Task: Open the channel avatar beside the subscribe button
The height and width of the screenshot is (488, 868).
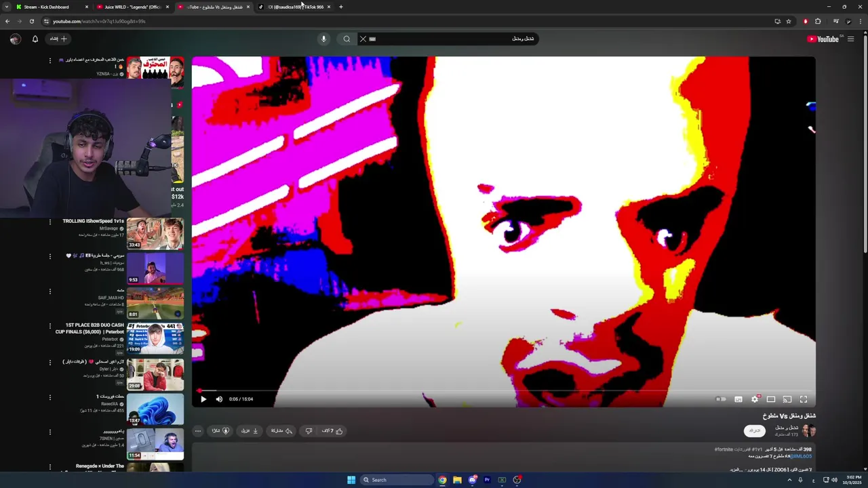Action: 809,430
